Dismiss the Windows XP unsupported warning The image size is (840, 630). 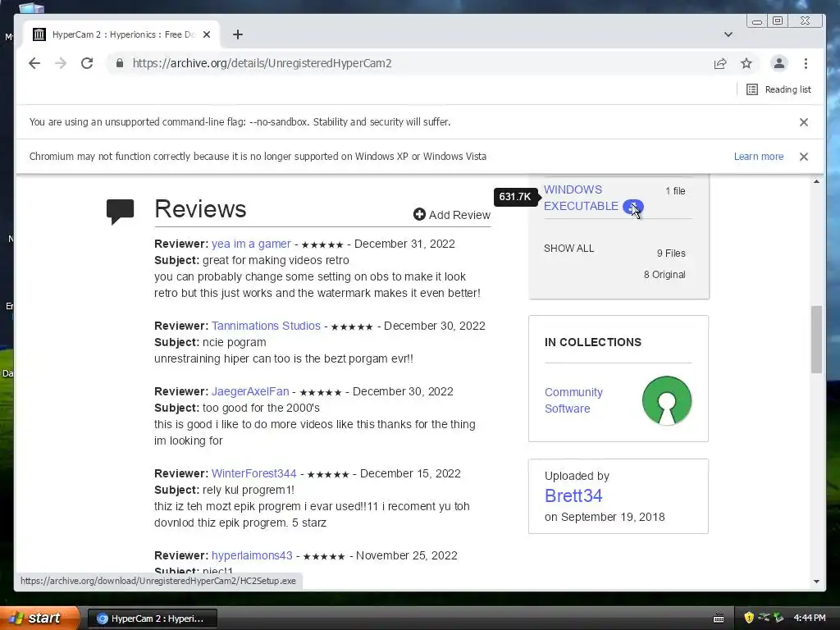click(x=804, y=157)
